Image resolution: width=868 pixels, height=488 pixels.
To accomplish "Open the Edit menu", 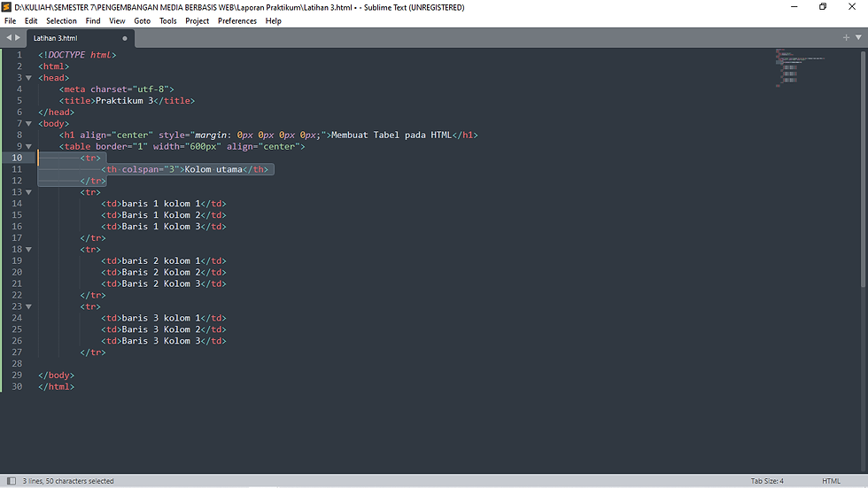I will tap(31, 21).
